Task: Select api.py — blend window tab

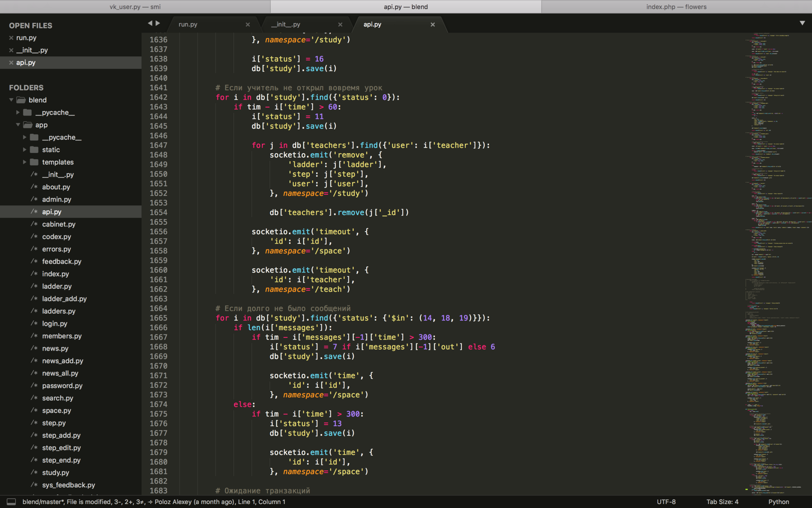Action: coord(406,7)
